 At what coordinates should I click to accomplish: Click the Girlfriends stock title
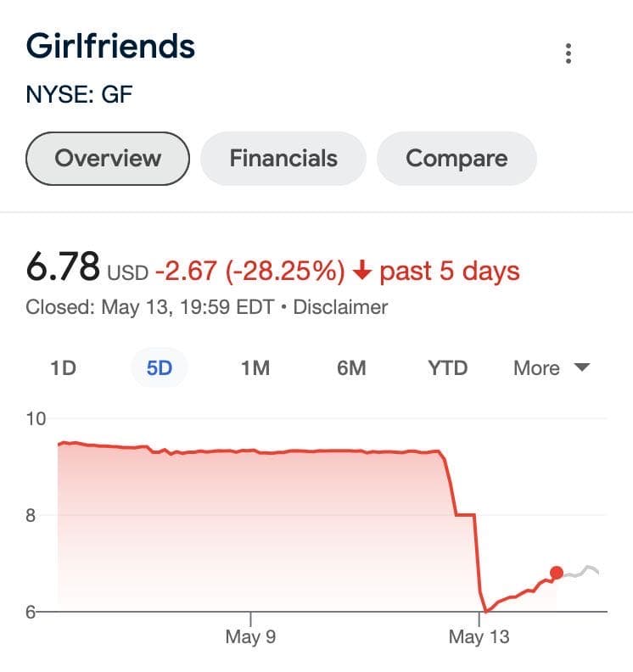coord(111,46)
